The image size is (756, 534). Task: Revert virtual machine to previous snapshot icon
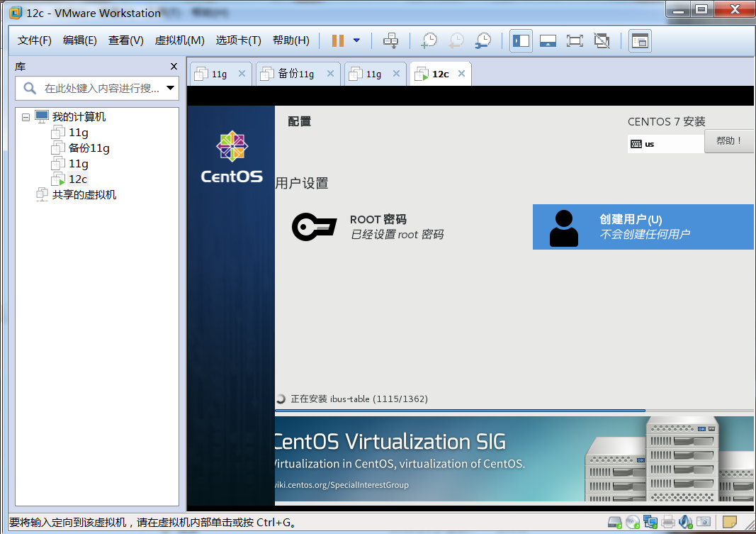point(456,40)
